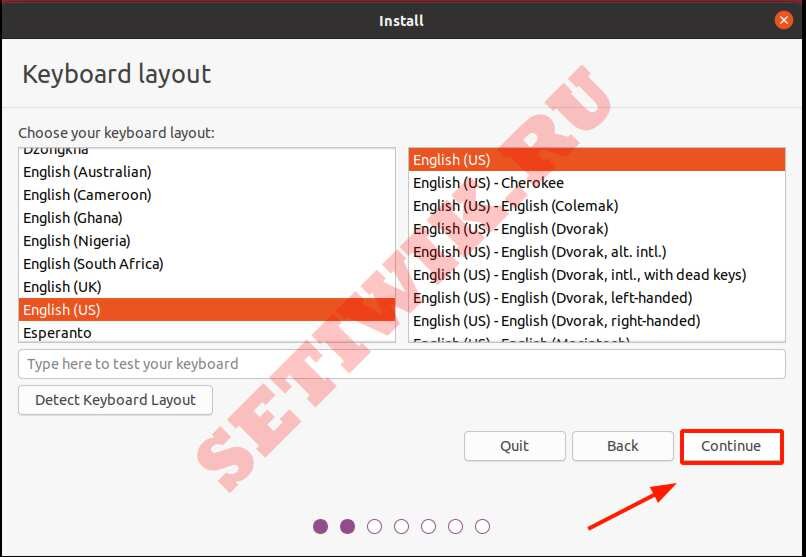Select English (US) in left list

pos(207,310)
